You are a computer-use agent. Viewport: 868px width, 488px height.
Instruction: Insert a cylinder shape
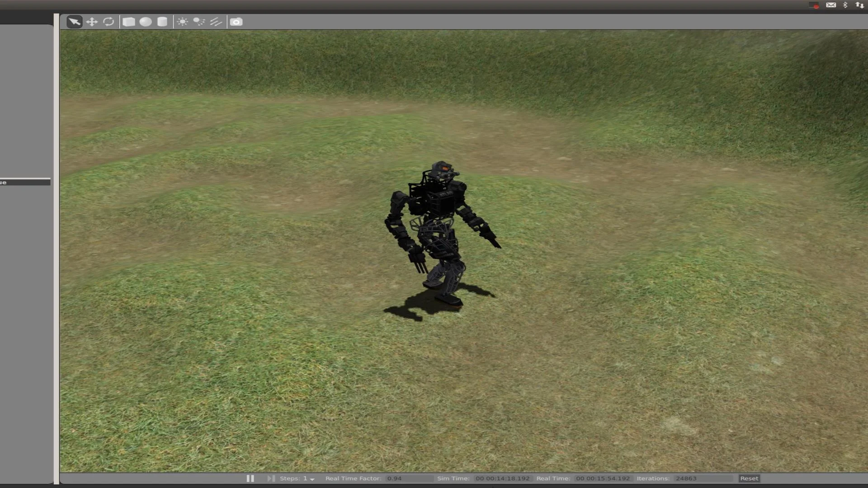(162, 22)
